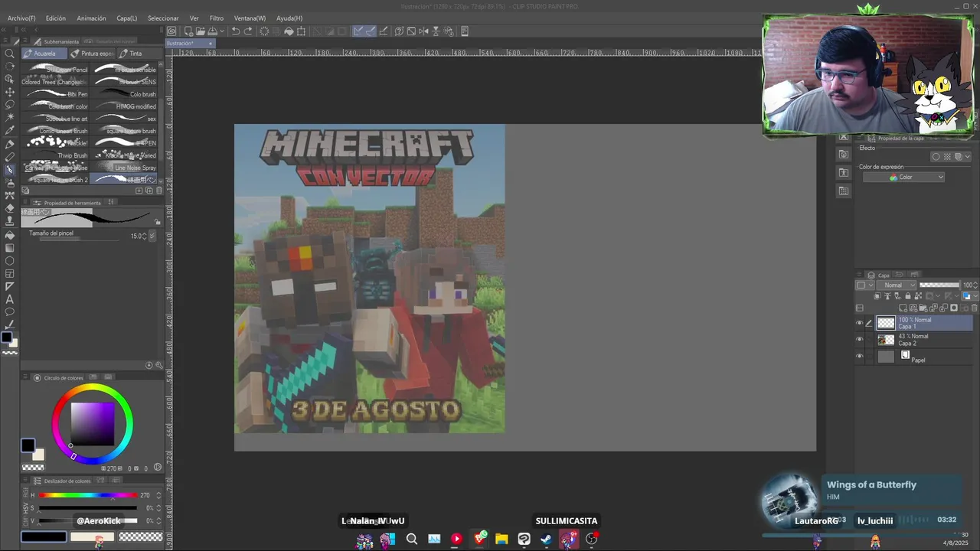Image resolution: width=980 pixels, height=551 pixels.
Task: Open CLIP STUDIO launcher icon
Action: coord(171,31)
